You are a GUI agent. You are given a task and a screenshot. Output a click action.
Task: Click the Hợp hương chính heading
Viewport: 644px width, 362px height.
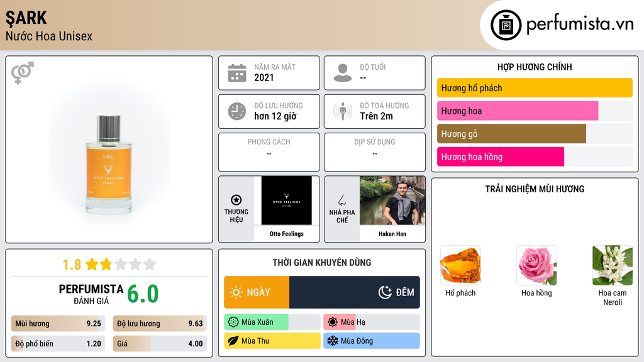pyautogui.click(x=535, y=67)
